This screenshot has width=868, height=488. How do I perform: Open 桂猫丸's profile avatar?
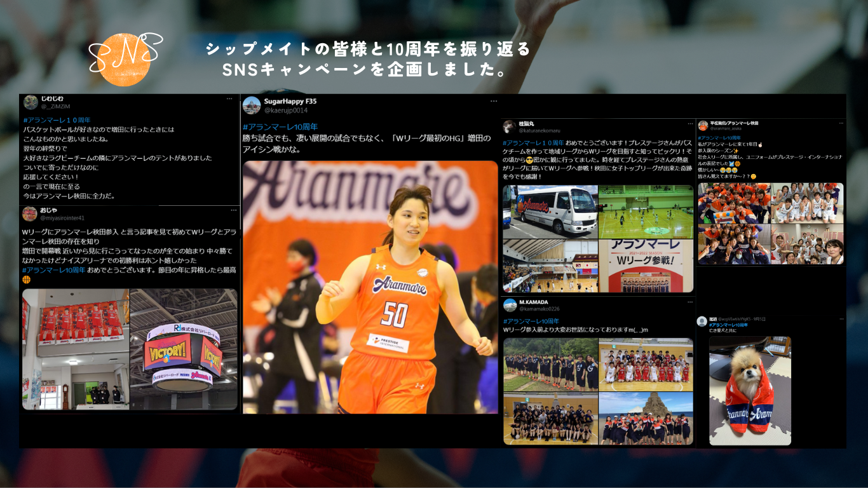pyautogui.click(x=510, y=126)
